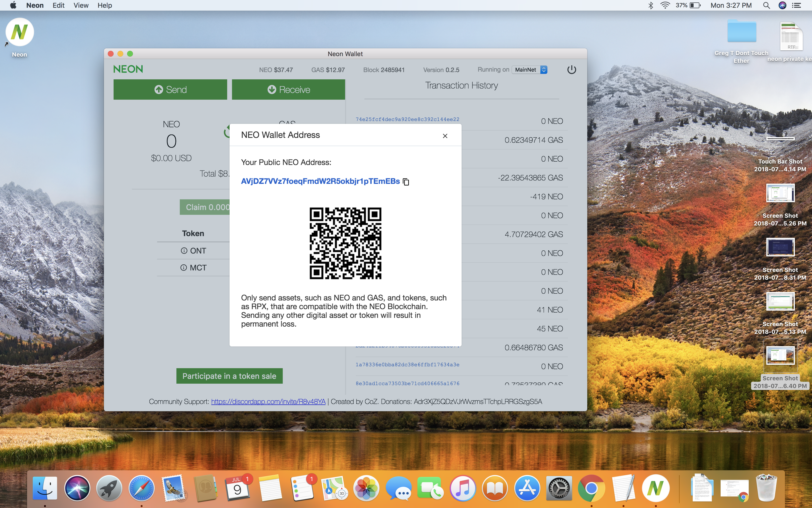Open System Preferences from the Dock
This screenshot has height=508, width=812.
tap(559, 488)
